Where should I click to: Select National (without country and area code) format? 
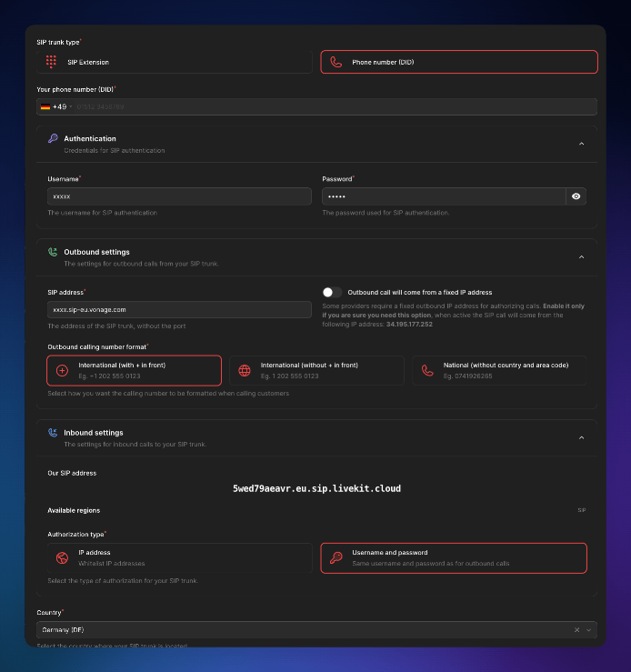click(499, 370)
